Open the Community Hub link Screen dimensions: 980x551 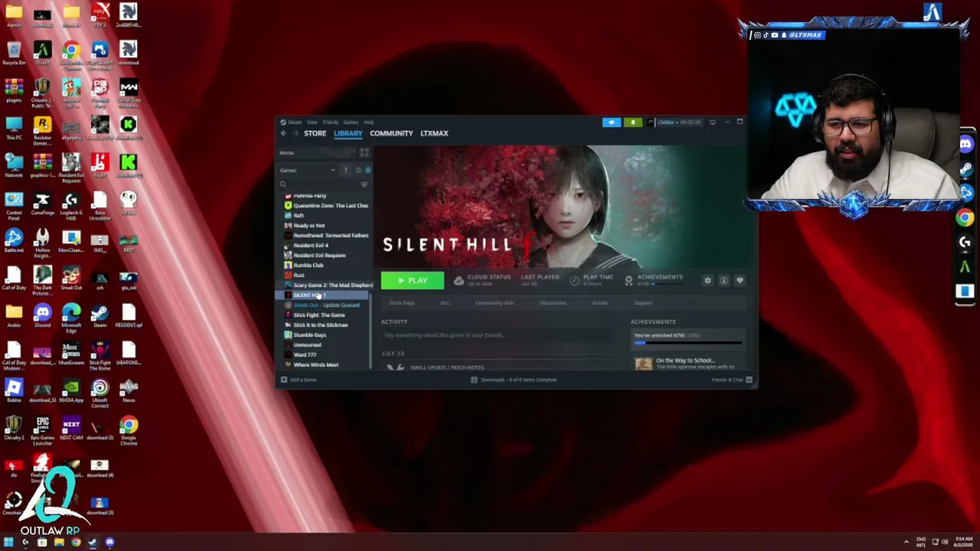click(x=495, y=303)
